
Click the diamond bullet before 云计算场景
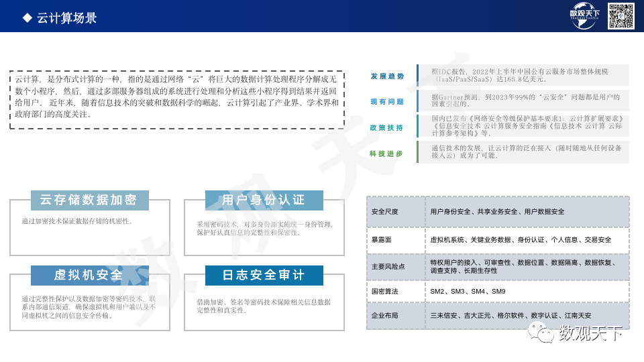27,18
